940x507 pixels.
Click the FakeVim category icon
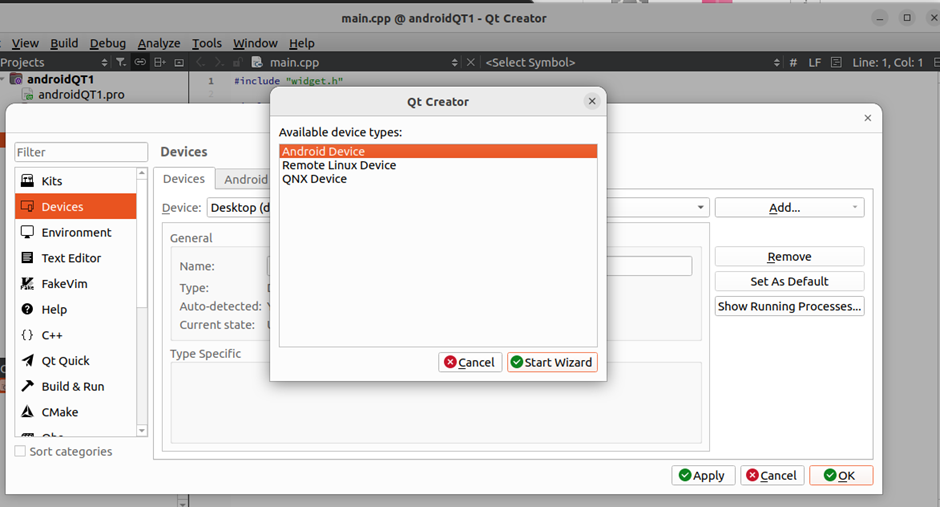pos(28,283)
